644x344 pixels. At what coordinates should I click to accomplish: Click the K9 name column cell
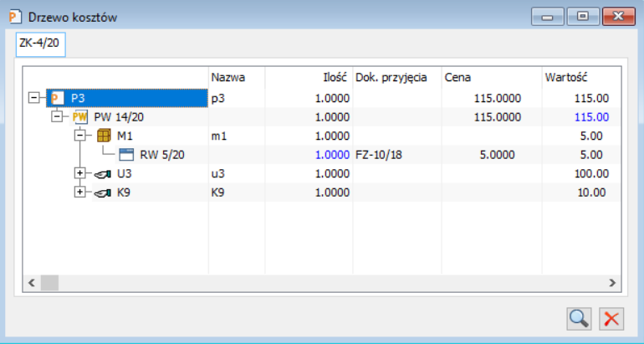point(217,193)
